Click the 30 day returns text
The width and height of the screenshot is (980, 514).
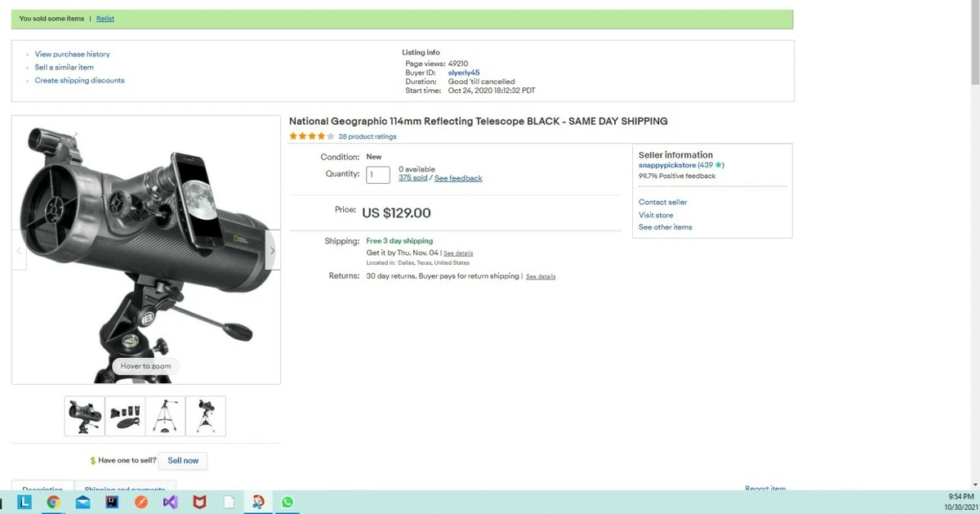click(x=443, y=276)
